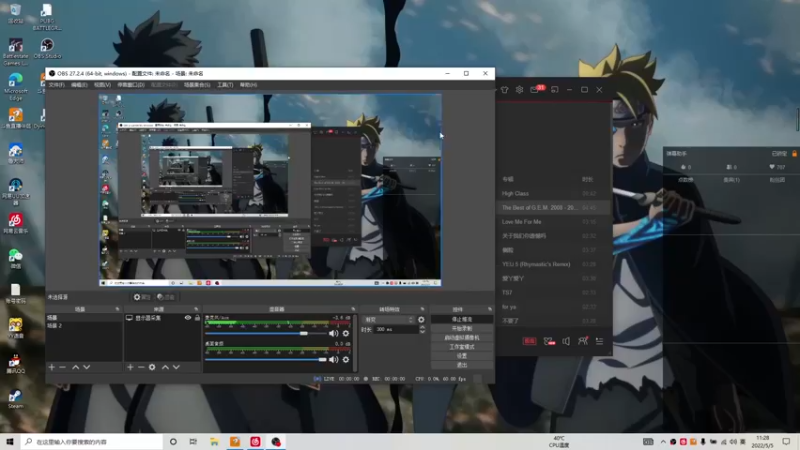The image size is (800, 450).
Task: Pop out the scenes dock panel
Action: [117, 309]
